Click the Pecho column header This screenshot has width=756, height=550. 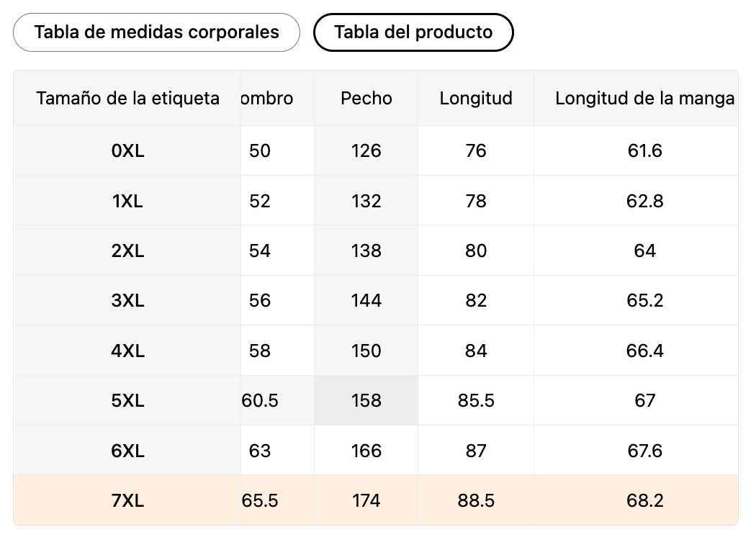[x=366, y=98]
